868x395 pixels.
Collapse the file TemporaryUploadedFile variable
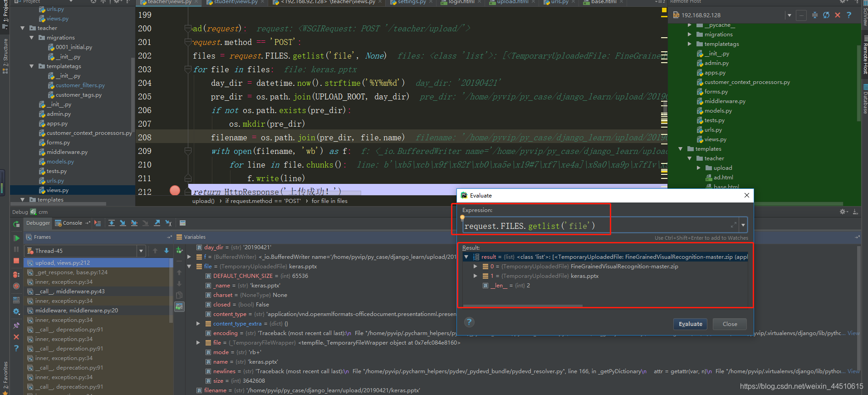point(189,267)
